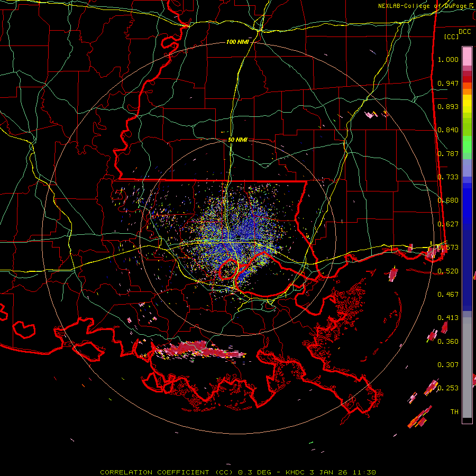Click the NEXLAB-College of DuPage credit text
This screenshot has height=476, width=476.
pyautogui.click(x=426, y=6)
